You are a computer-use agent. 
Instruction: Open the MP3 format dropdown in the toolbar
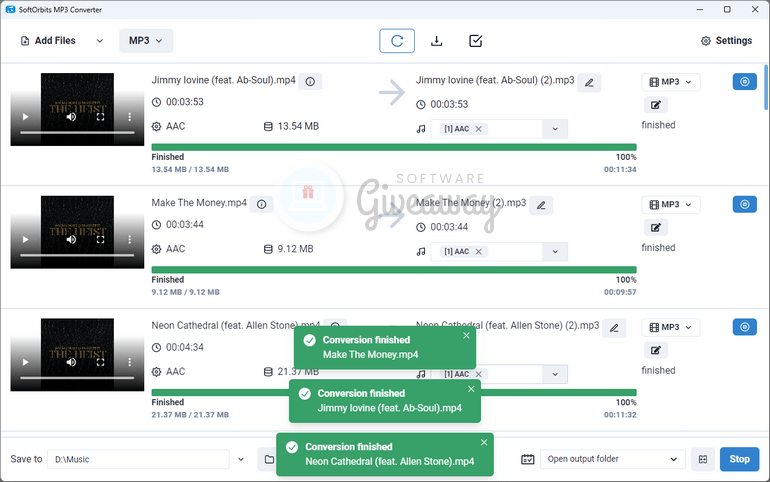click(146, 41)
